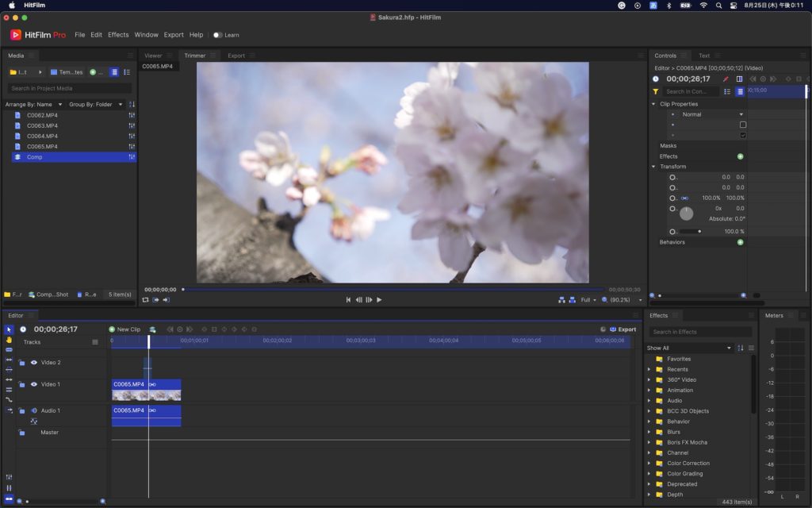Hide the Video 2 track using eye icon
This screenshot has width=812, height=508.
[33, 363]
